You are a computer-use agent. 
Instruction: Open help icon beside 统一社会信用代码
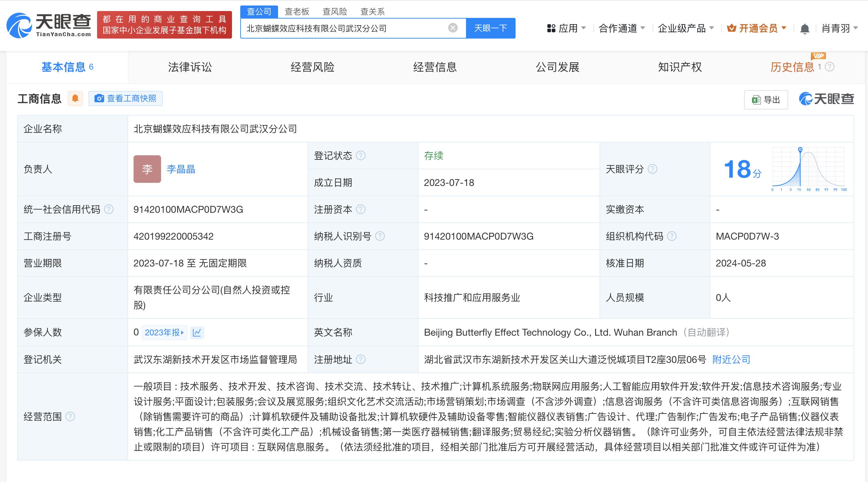[x=108, y=209]
